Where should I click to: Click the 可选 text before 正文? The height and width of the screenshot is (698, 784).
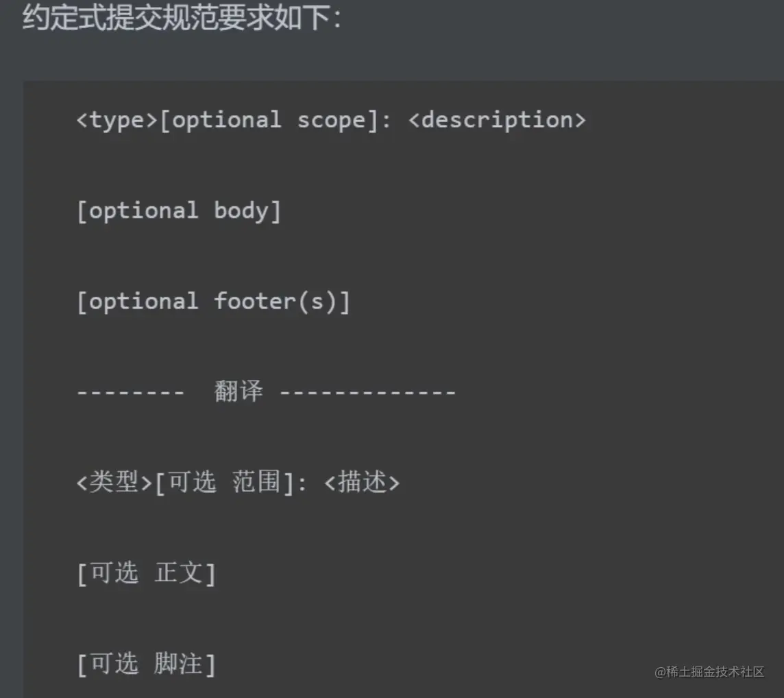(114, 573)
